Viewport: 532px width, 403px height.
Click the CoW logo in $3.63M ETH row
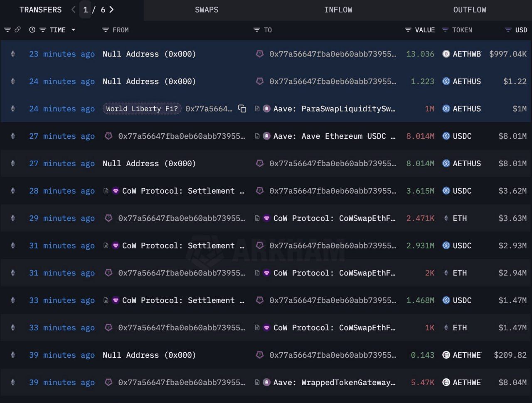click(267, 219)
